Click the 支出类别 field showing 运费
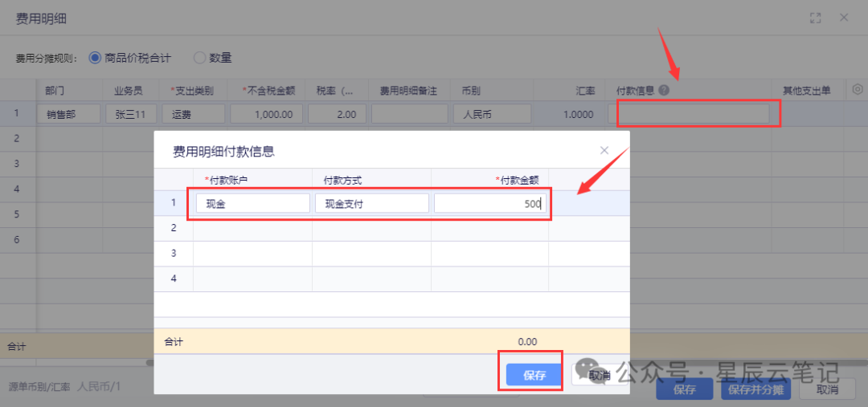Screen dimensions: 868x407 193,115
